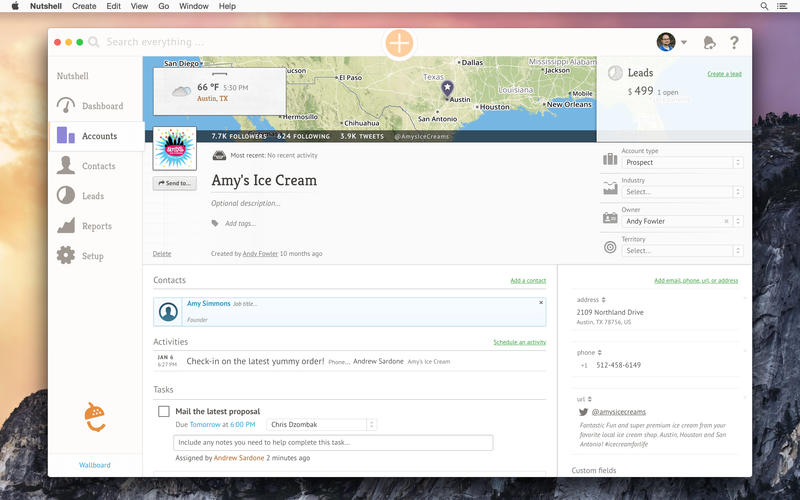Screen dimensions: 800x500
Task: Click the 6:00 PM due time link
Action: tap(242, 424)
